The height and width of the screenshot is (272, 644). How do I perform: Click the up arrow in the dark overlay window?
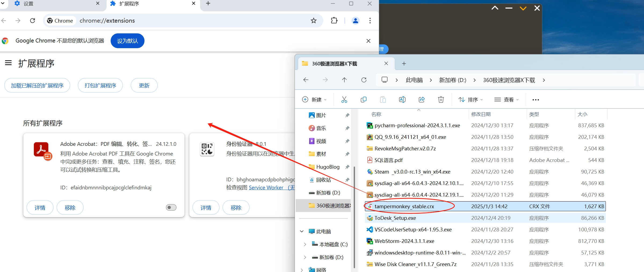(495, 8)
